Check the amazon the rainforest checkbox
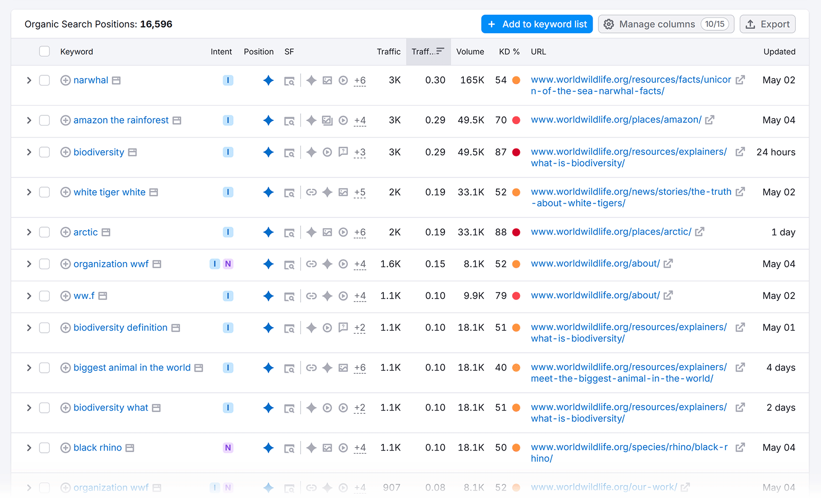This screenshot has width=821, height=504. (x=45, y=120)
